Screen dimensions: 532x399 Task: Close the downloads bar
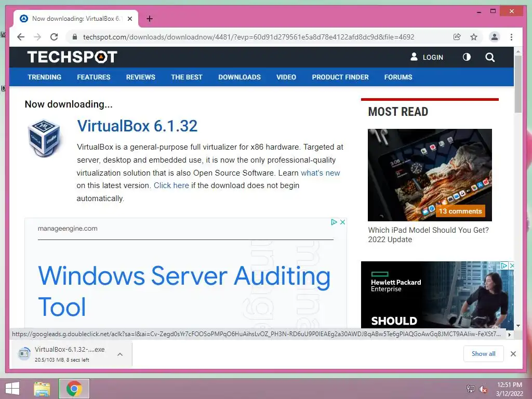pos(513,354)
